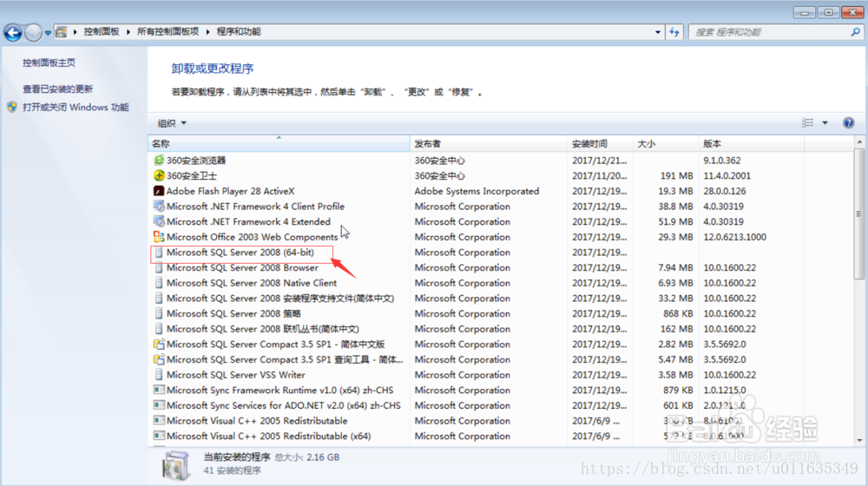
Task: Sort by 大小 column header
Action: coord(666,144)
